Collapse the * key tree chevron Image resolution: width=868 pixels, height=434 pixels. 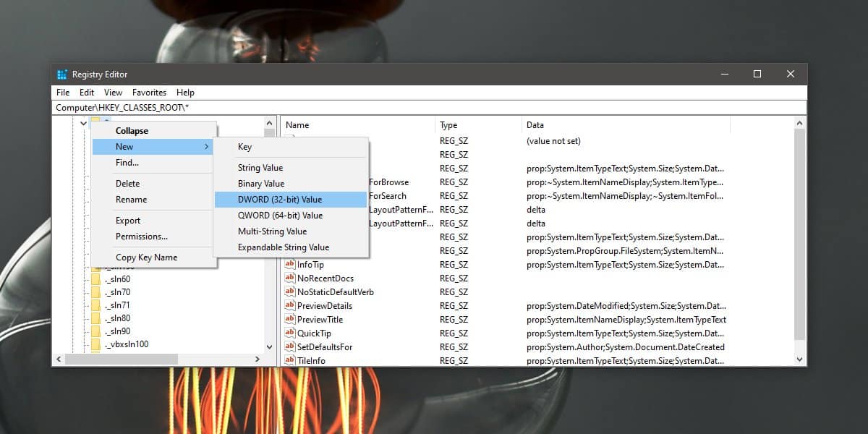(83, 124)
